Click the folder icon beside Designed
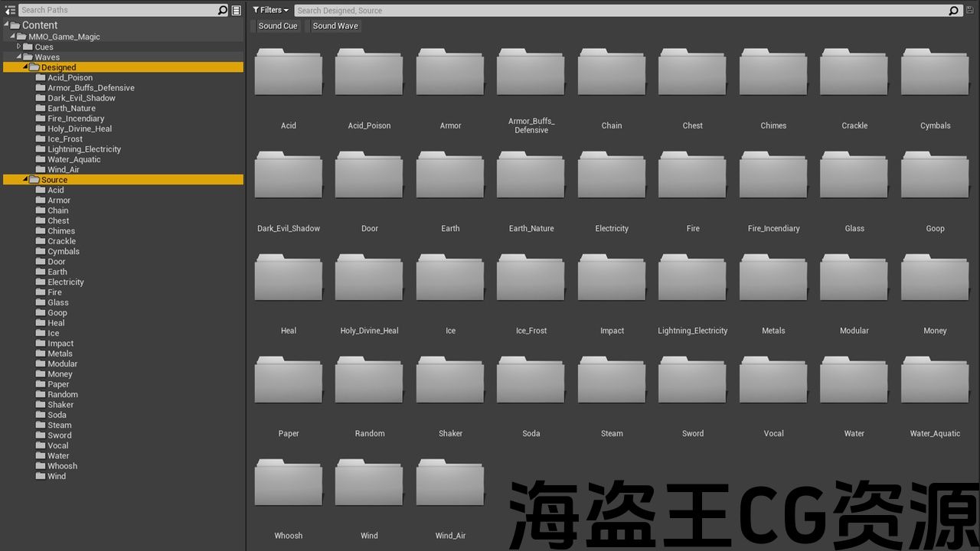The image size is (980, 551). click(33, 67)
